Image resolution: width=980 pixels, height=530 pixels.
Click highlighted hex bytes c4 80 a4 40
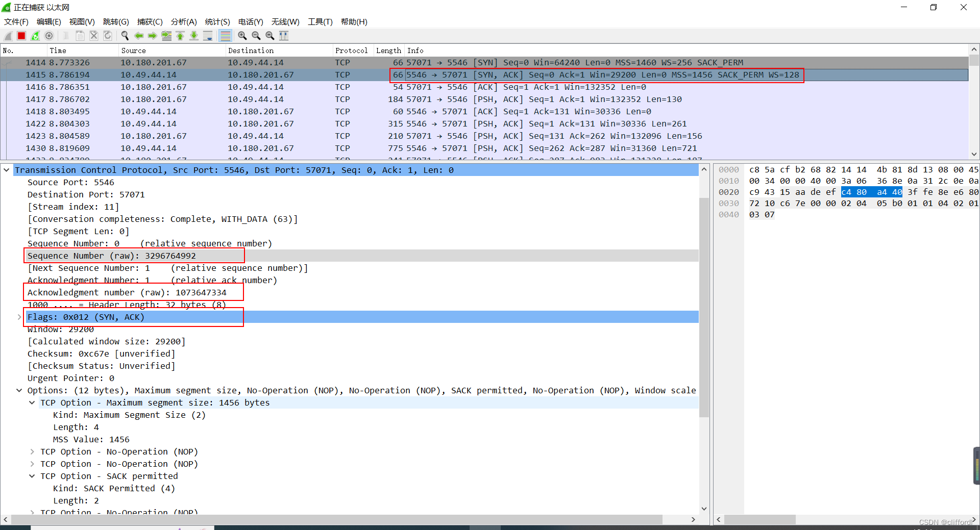tap(872, 192)
